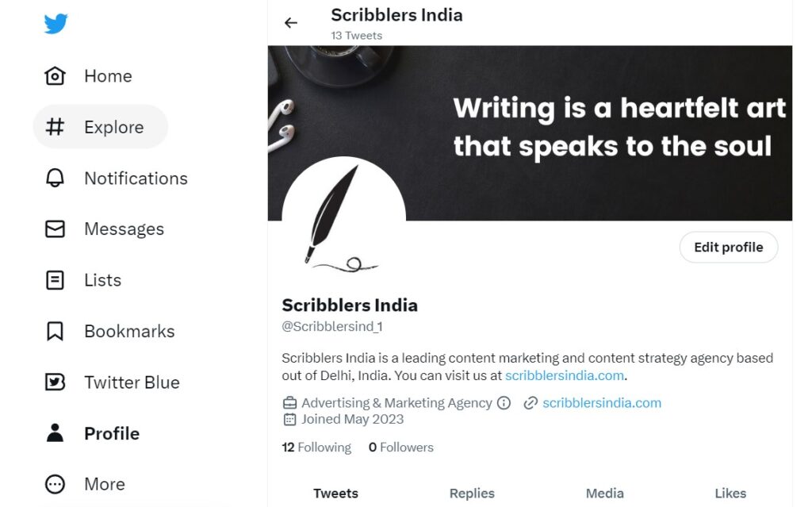Expand the More options menu
812x507 pixels.
coord(55,484)
